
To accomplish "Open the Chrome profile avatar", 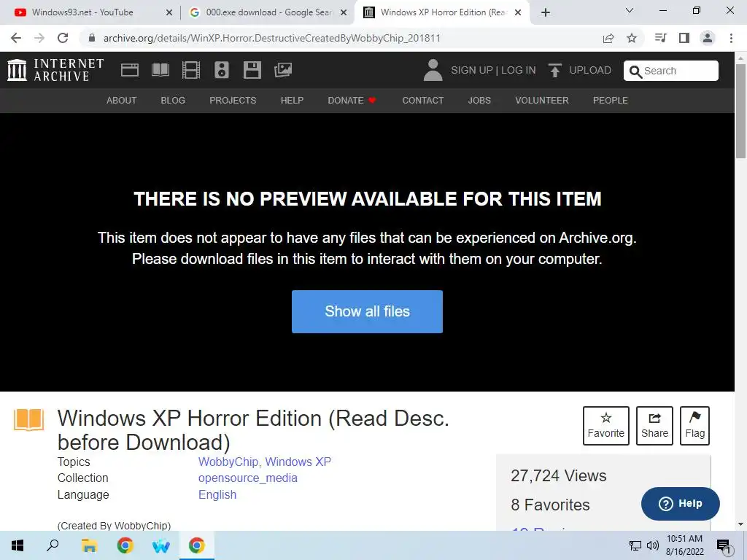I will [708, 38].
